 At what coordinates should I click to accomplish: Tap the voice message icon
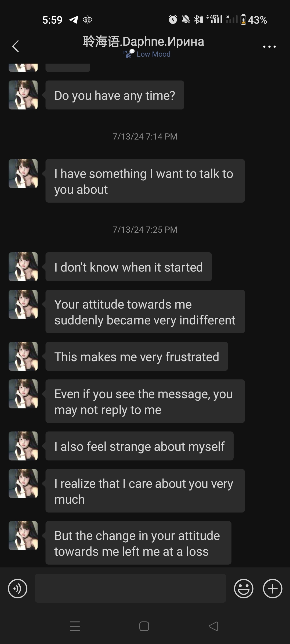point(18,588)
